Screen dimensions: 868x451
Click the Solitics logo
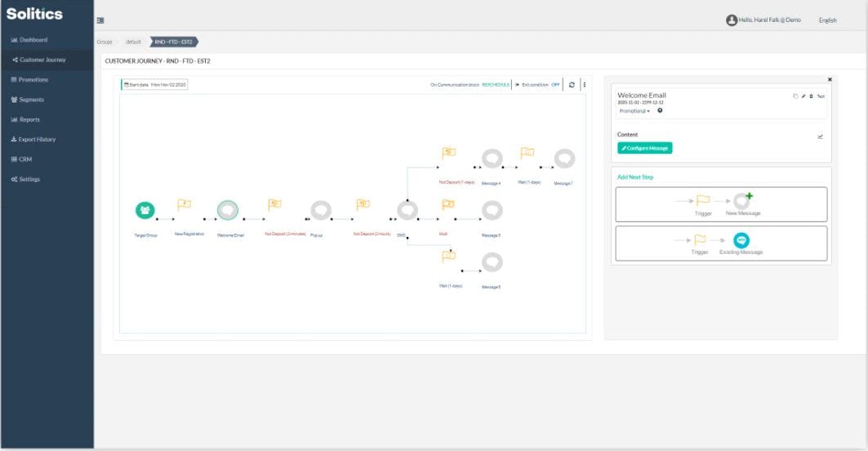tap(34, 14)
